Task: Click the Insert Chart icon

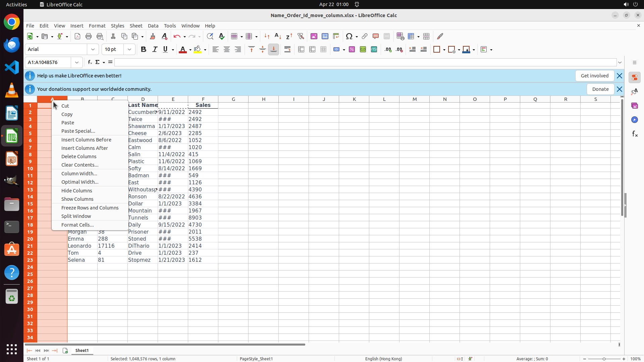Action: (325, 36)
